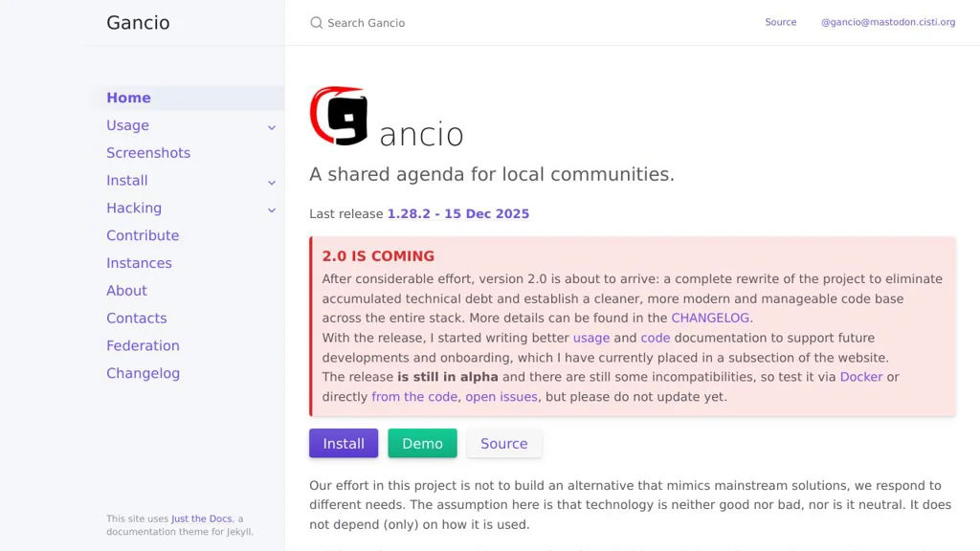This screenshot has height=551, width=980.
Task: Click the green Demo button
Action: [422, 443]
